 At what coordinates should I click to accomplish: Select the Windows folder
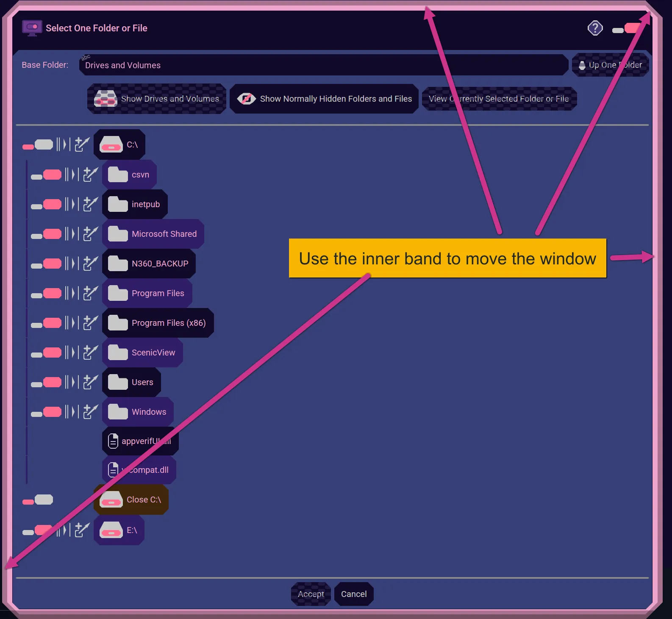[138, 412]
